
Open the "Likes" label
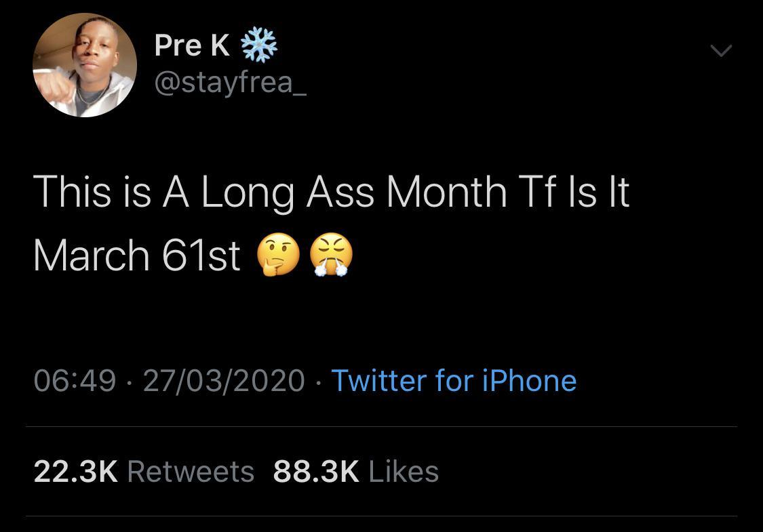click(x=404, y=472)
